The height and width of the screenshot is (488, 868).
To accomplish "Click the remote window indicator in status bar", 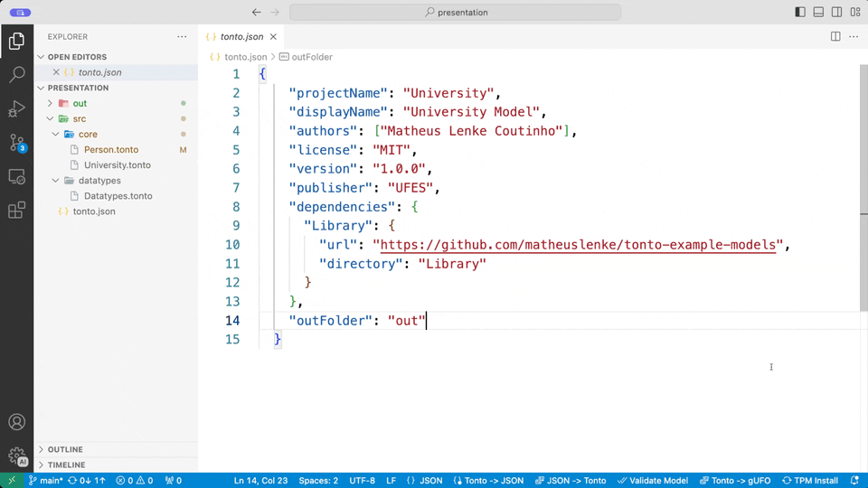I will click(x=12, y=480).
